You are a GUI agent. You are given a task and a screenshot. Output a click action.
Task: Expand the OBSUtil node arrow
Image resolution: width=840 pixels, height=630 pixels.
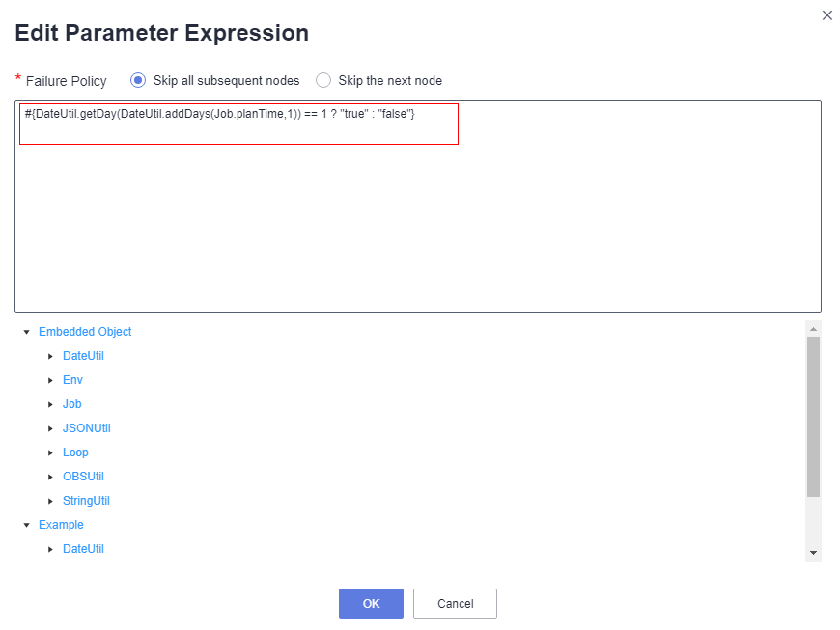click(x=50, y=477)
